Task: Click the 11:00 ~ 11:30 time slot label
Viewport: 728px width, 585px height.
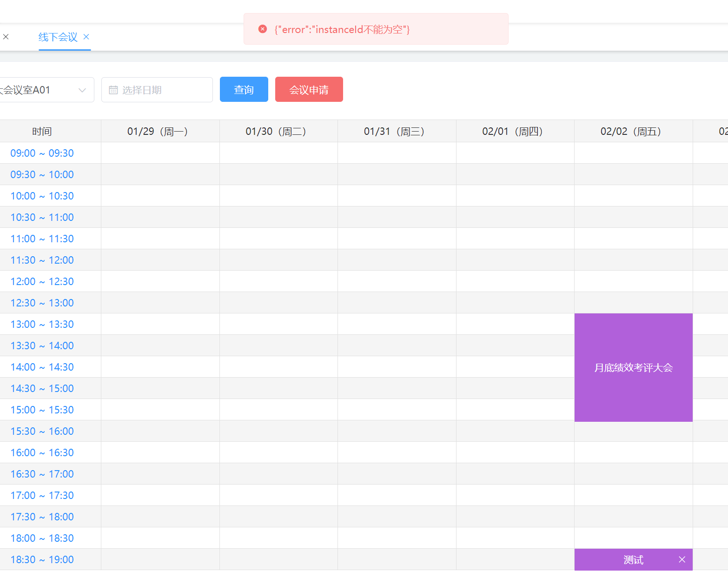Action: click(42, 239)
